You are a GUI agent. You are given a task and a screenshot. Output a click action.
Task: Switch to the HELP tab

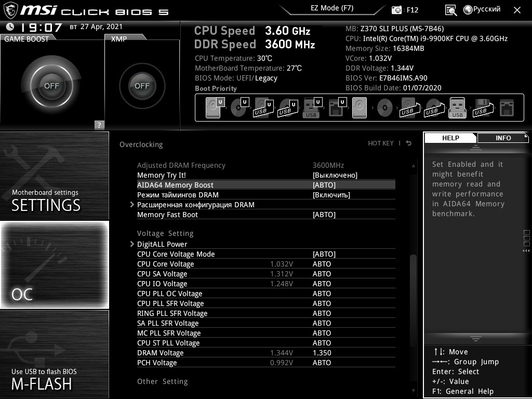point(450,138)
